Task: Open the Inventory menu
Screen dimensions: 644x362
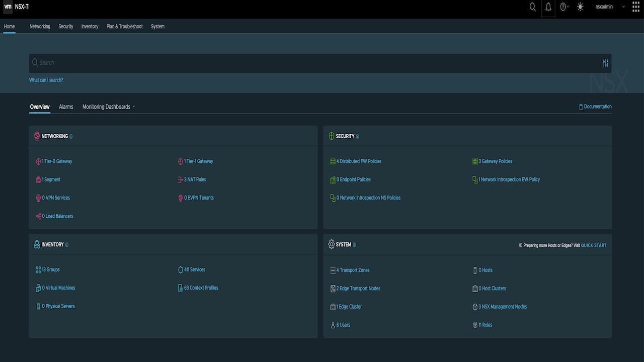Action: tap(90, 27)
